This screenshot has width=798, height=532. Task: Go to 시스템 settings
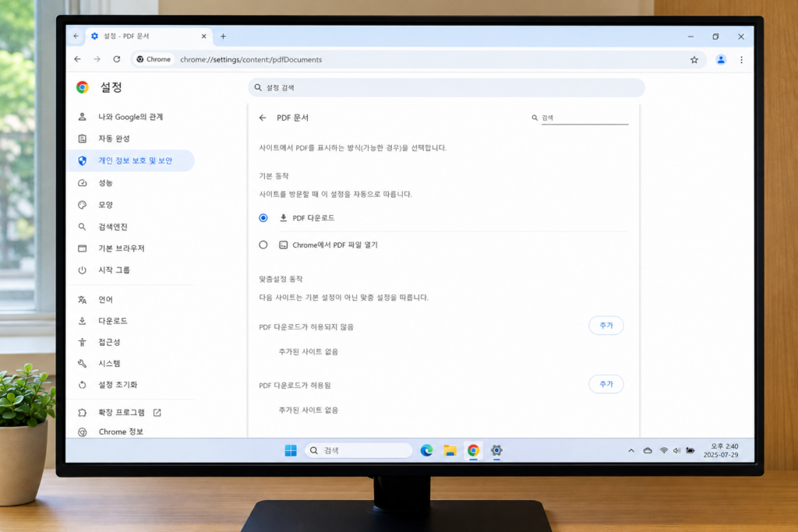131,364
